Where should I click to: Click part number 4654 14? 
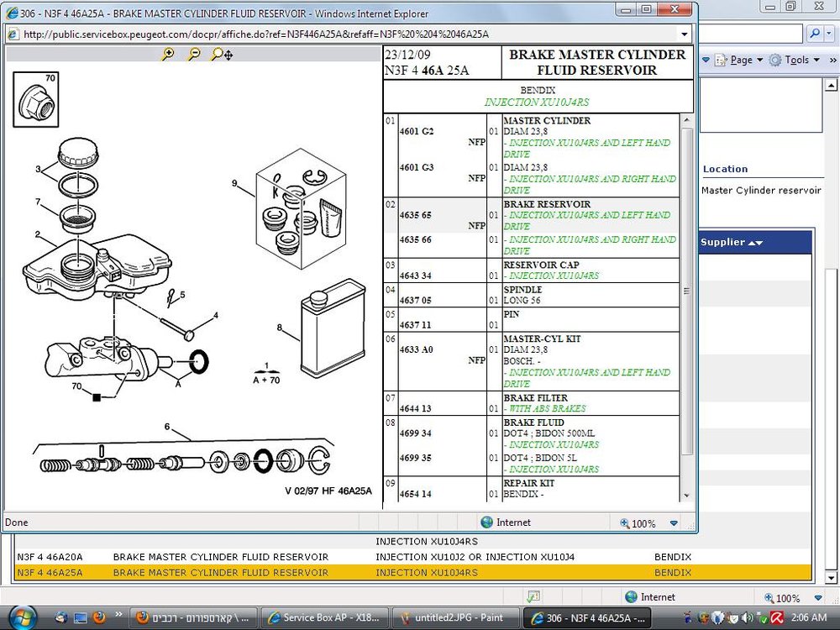coord(415,493)
